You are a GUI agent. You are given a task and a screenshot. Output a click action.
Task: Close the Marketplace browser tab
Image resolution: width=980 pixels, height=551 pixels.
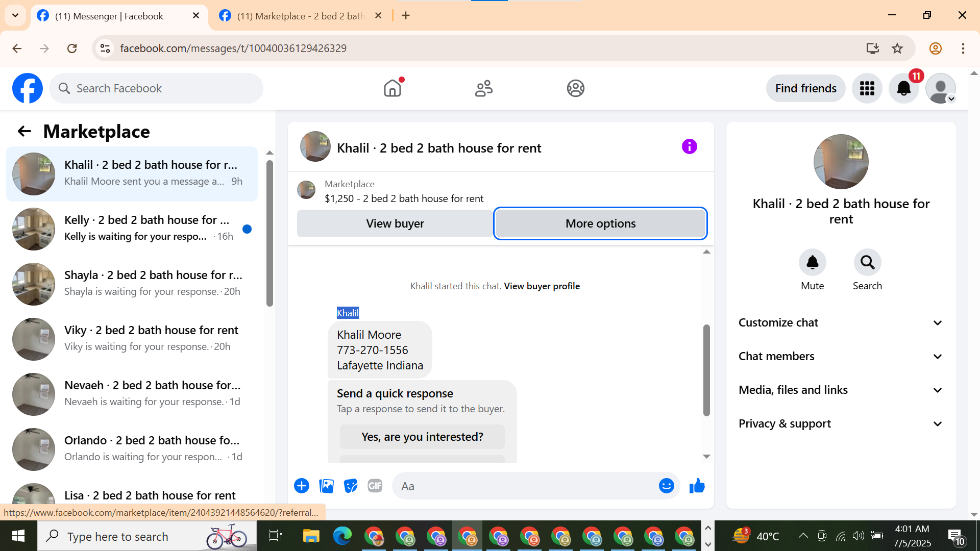378,16
